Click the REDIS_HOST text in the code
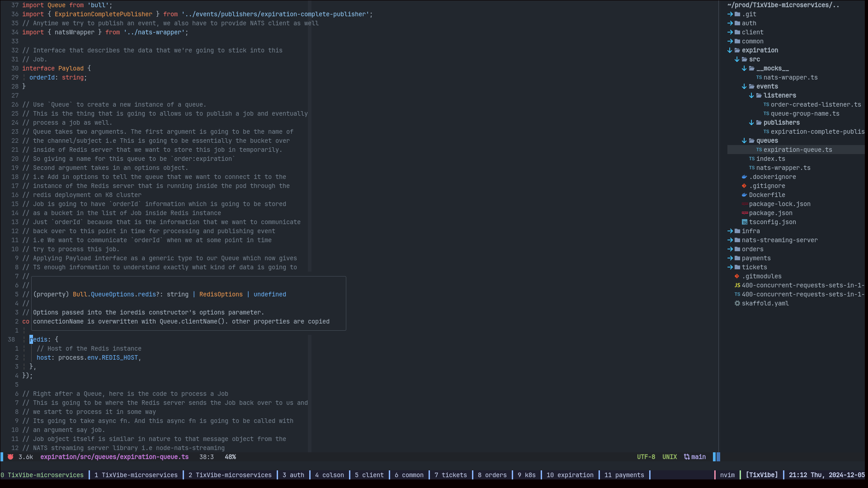 (119, 357)
